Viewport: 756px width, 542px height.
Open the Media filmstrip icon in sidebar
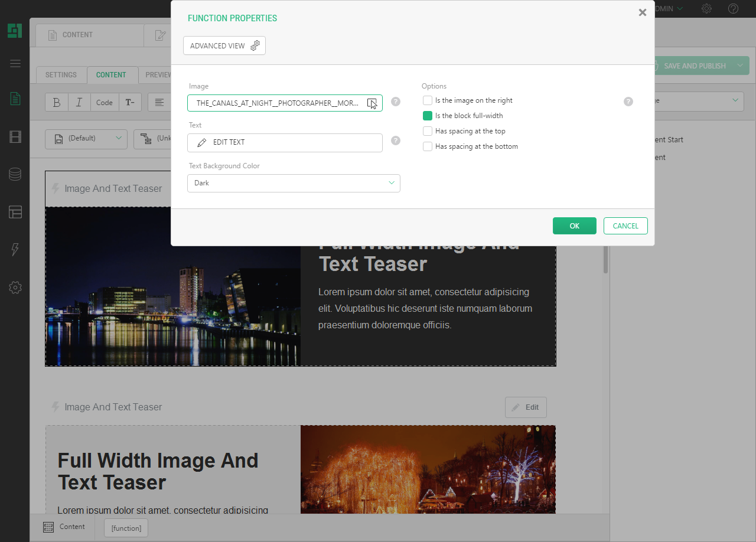pyautogui.click(x=15, y=138)
